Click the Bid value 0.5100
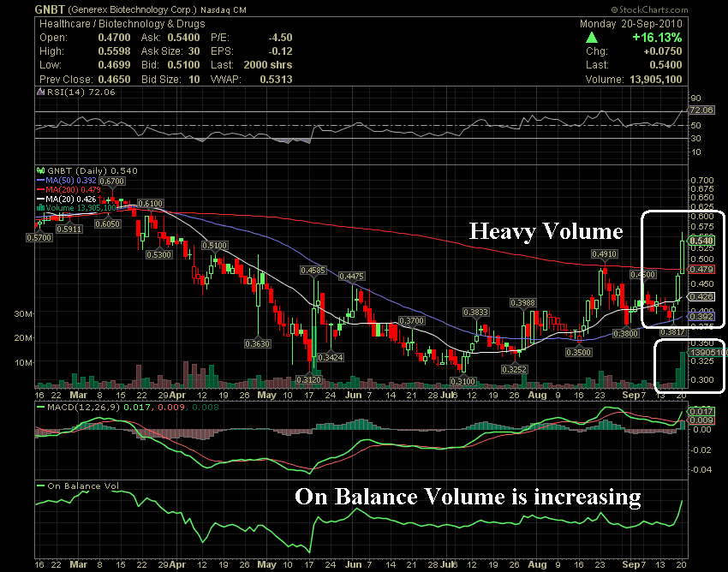This screenshot has width=728, height=572. 184,65
